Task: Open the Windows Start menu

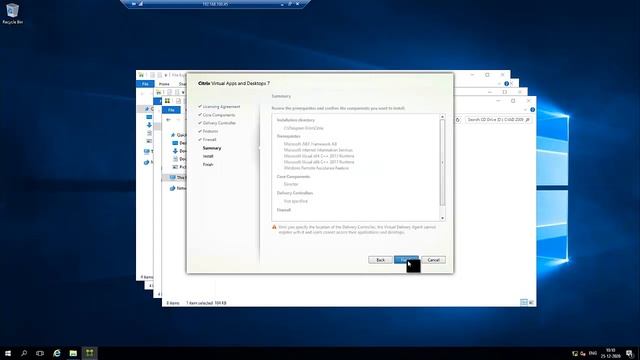Action: (x=8, y=353)
